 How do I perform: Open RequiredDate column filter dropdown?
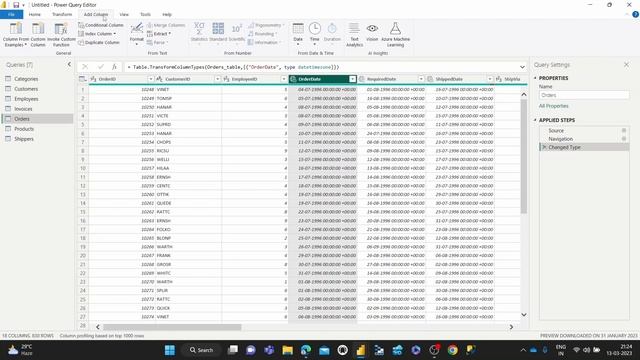pos(421,79)
